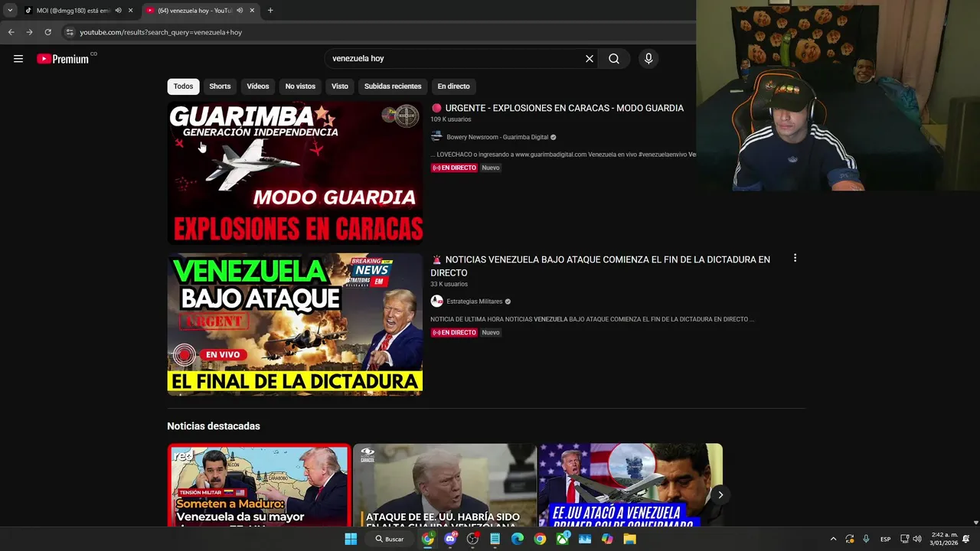Open the YouTube guide hamburger menu
This screenshot has width=980, height=551.
coord(18,59)
